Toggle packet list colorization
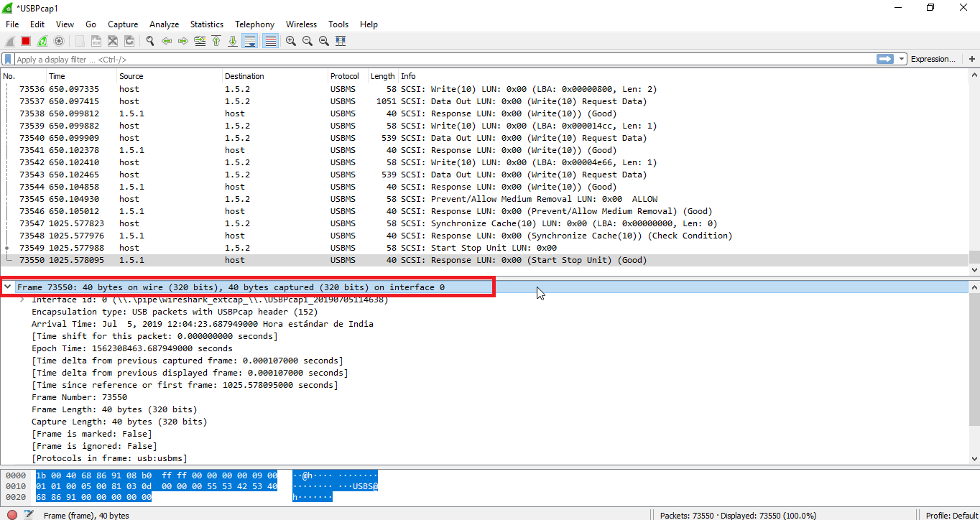 click(271, 42)
